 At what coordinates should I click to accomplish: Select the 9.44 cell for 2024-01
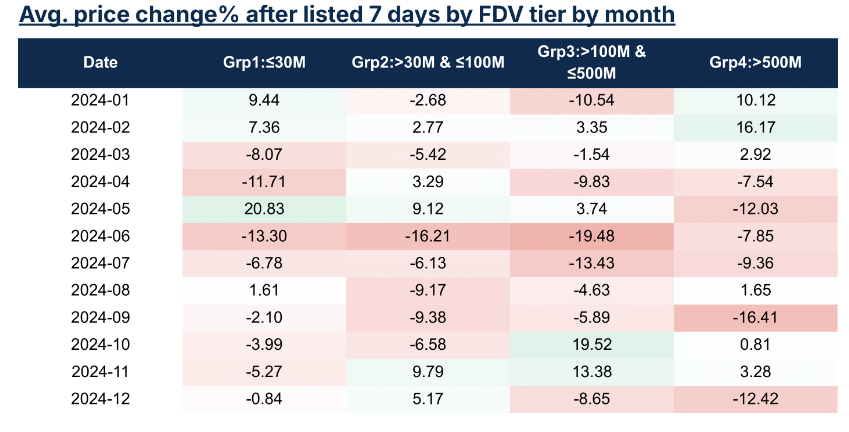pos(264,101)
